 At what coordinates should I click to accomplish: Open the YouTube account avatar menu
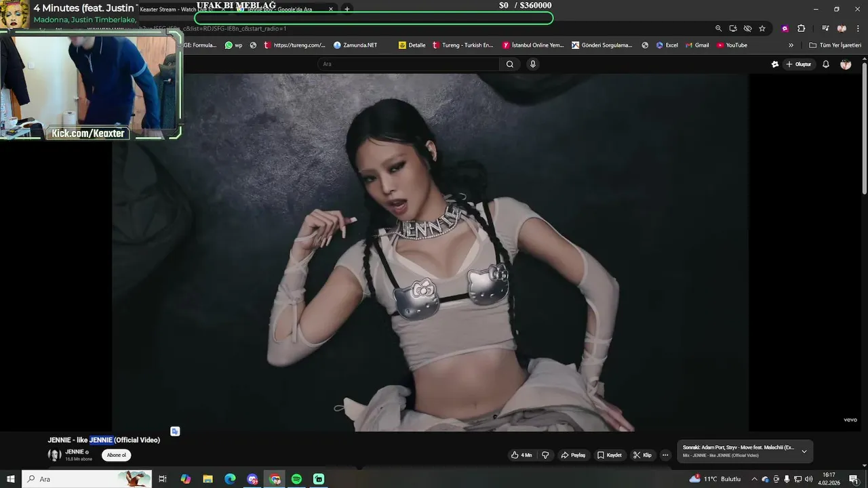(x=846, y=64)
